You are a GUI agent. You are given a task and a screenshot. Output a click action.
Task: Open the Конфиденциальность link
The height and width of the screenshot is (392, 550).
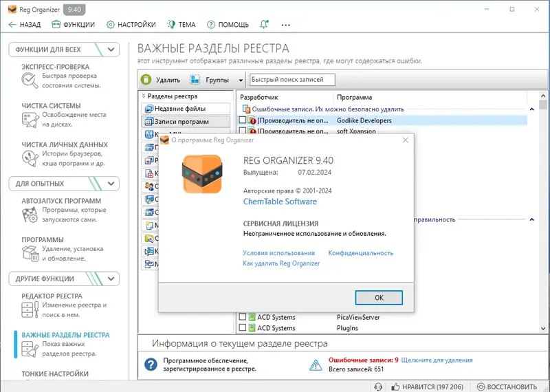click(x=360, y=253)
